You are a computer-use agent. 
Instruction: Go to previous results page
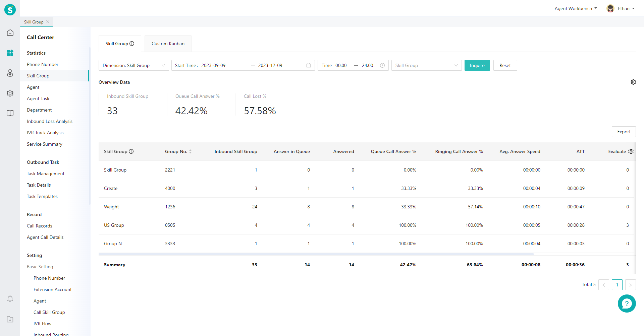point(604,285)
